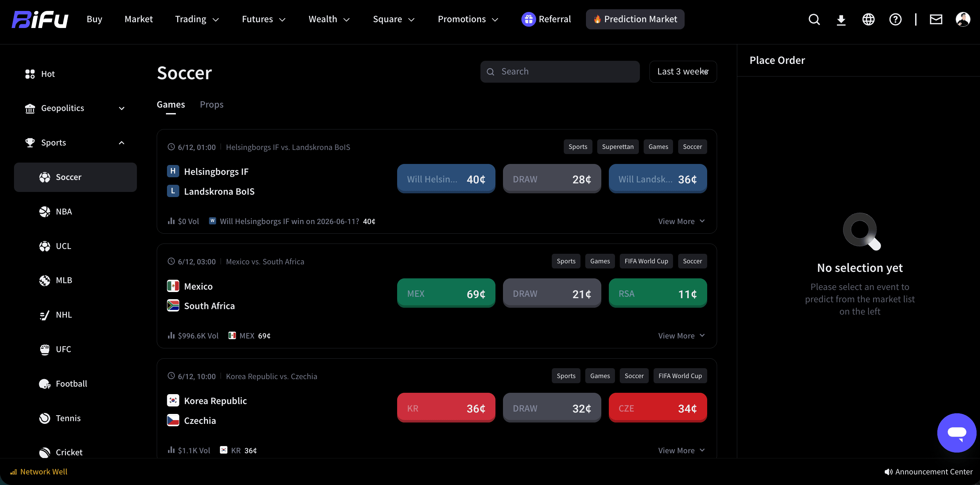Click the Landskrona BoIS team name
The image size is (980, 485).
[x=219, y=191]
